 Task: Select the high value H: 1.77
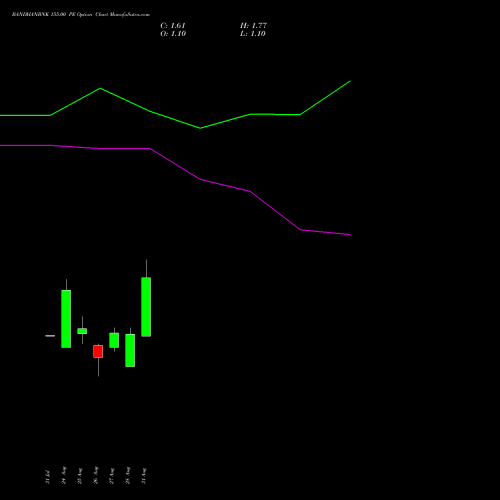[253, 26]
